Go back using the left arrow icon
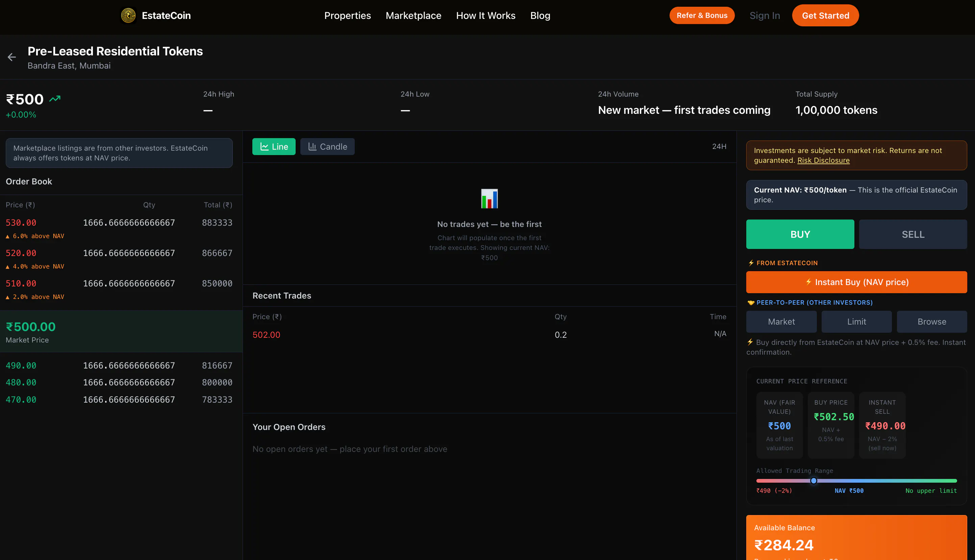Screen dimensions: 975x560 tap(12, 57)
